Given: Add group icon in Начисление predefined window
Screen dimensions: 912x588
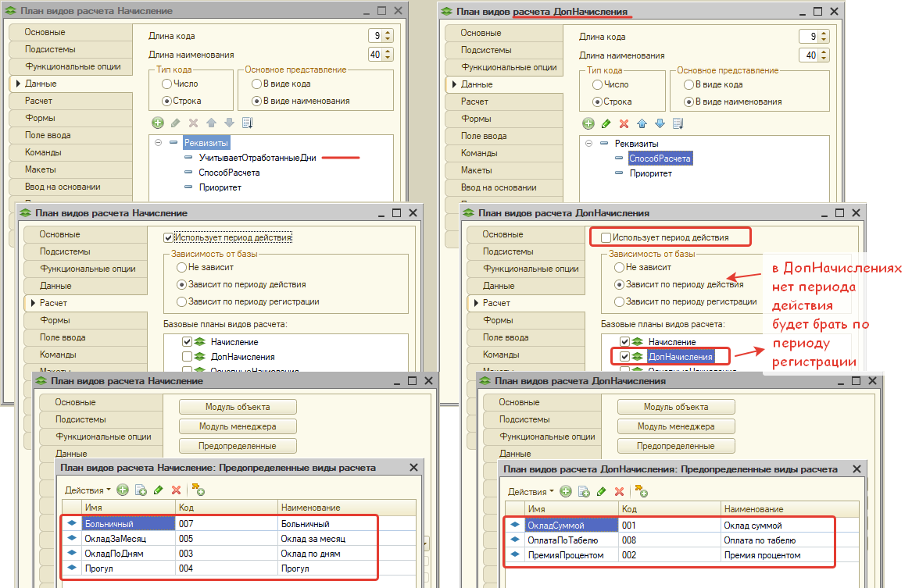Looking at the screenshot, I should pyautogui.click(x=198, y=490).
